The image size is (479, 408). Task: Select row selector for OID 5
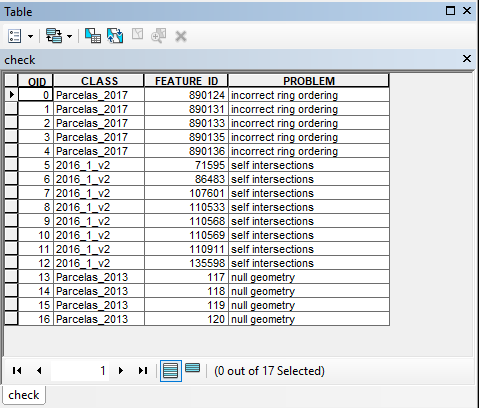[11, 165]
